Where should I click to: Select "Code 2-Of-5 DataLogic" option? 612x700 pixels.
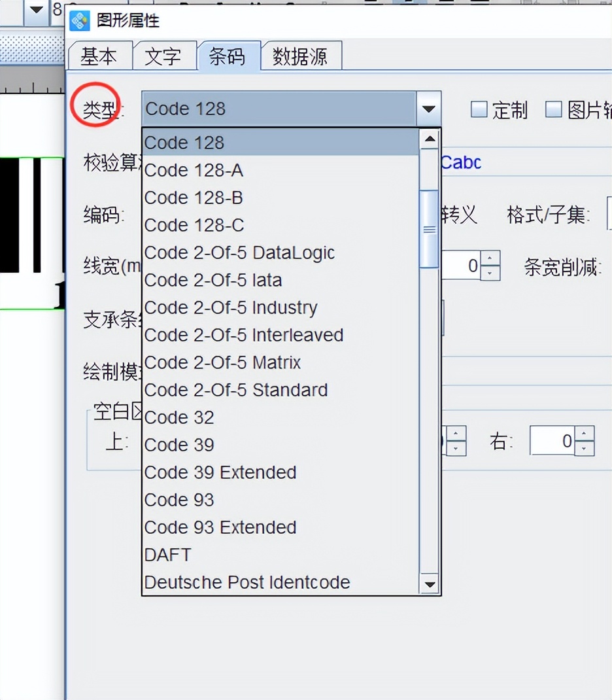239,253
